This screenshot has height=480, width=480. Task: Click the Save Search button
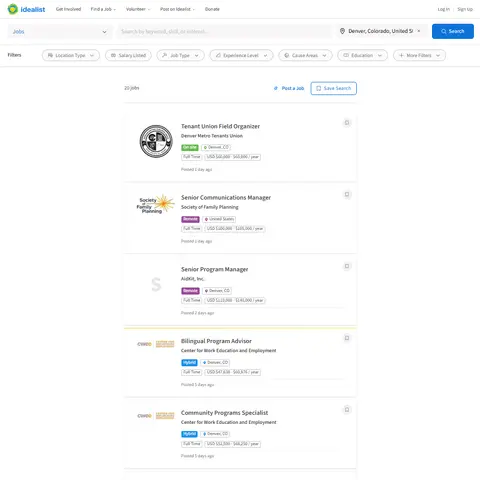pyautogui.click(x=333, y=88)
